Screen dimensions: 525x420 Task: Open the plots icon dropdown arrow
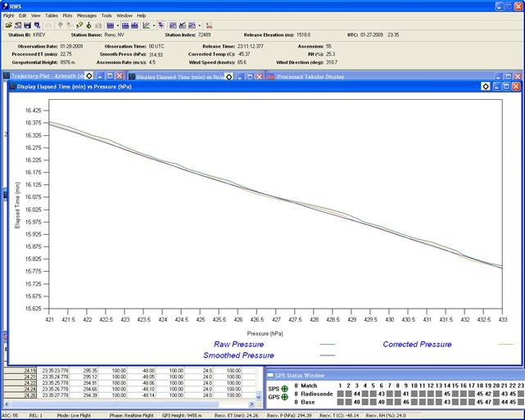pos(154,25)
